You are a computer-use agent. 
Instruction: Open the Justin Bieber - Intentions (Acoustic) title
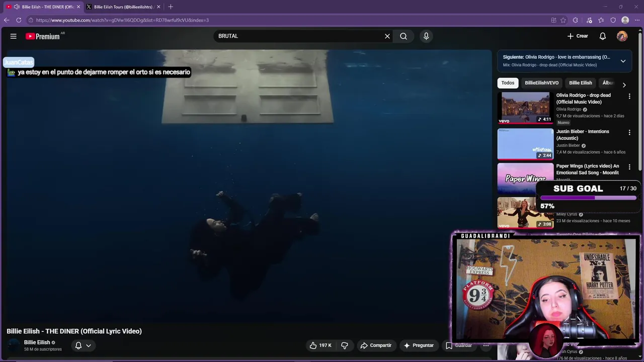click(x=583, y=135)
